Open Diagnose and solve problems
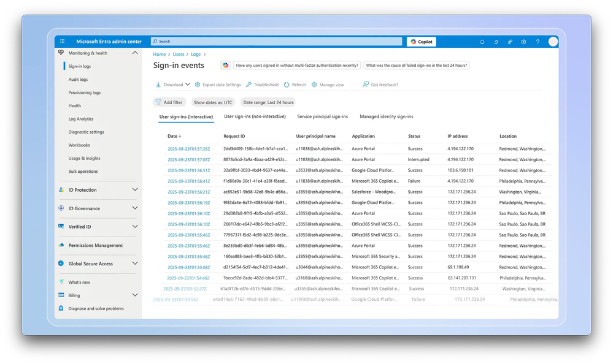 tap(96, 308)
